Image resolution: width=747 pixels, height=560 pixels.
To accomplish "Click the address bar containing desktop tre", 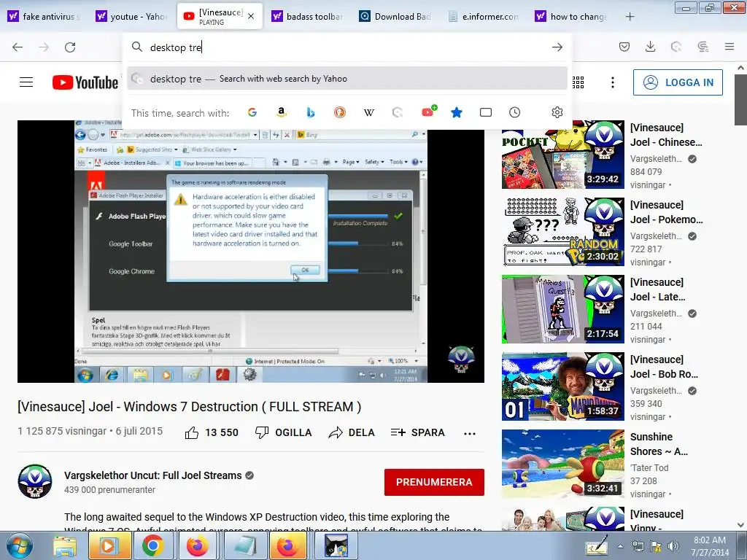I will click(x=348, y=47).
